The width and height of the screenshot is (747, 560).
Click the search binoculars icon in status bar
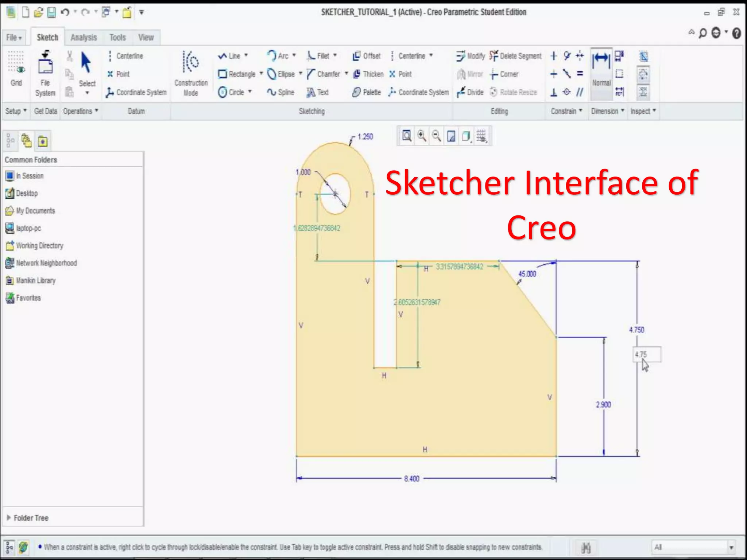pos(586,547)
